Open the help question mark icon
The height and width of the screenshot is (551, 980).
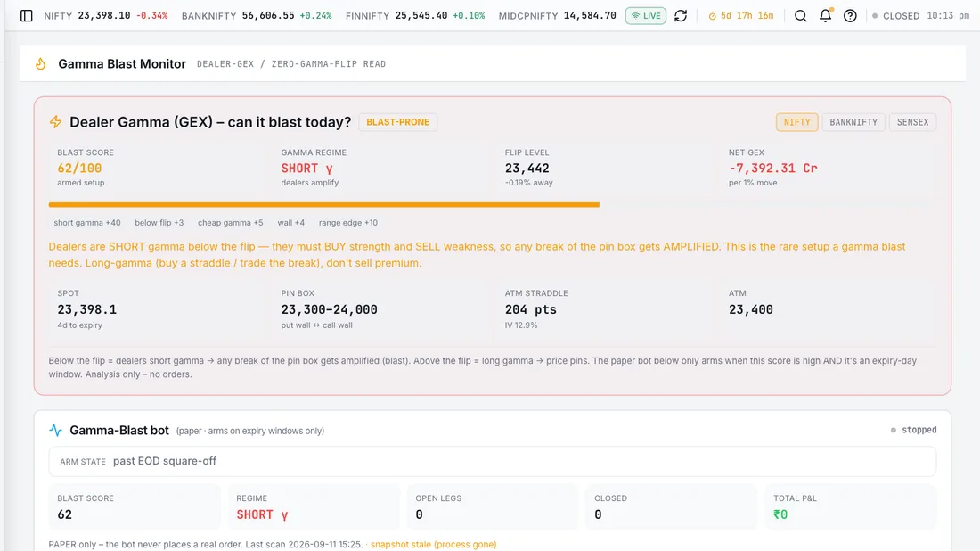tap(850, 16)
